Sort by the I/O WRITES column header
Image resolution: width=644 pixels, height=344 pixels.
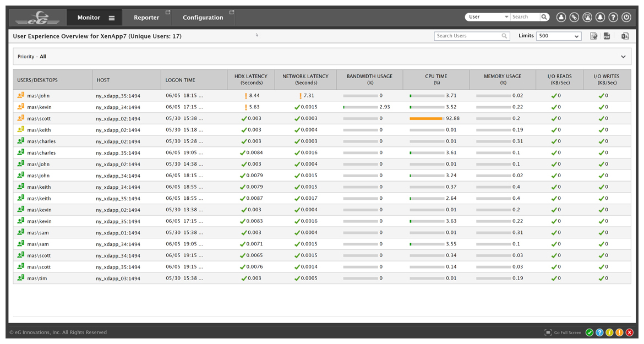606,80
